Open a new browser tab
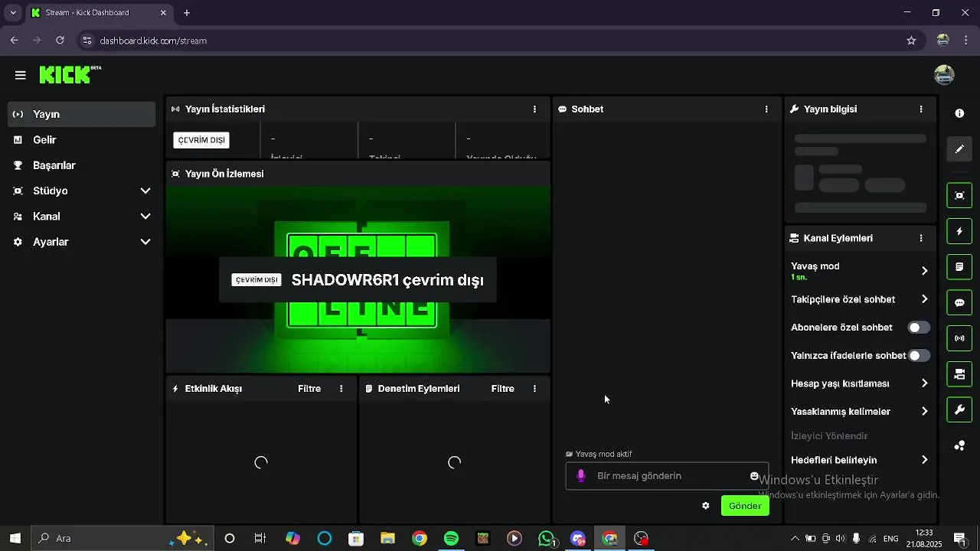 click(x=187, y=13)
